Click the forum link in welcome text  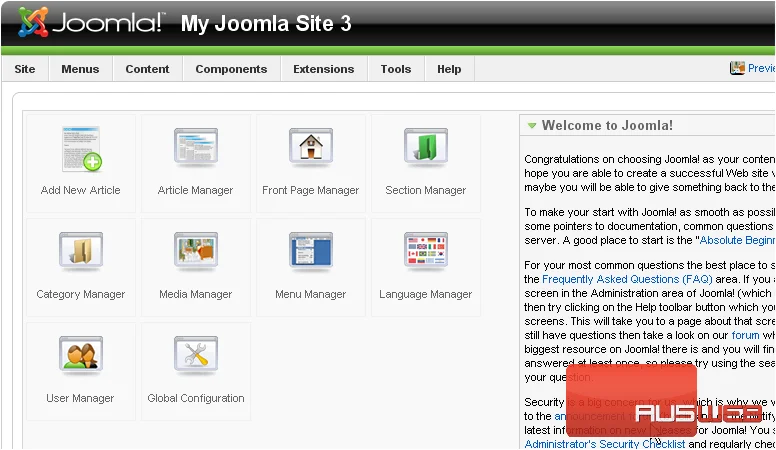(x=745, y=335)
